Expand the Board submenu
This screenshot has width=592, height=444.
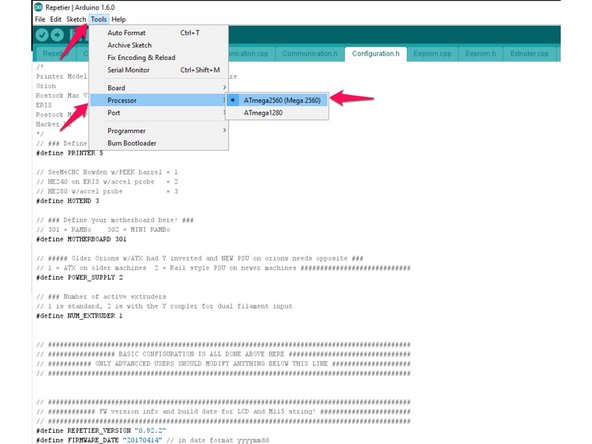[x=159, y=88]
